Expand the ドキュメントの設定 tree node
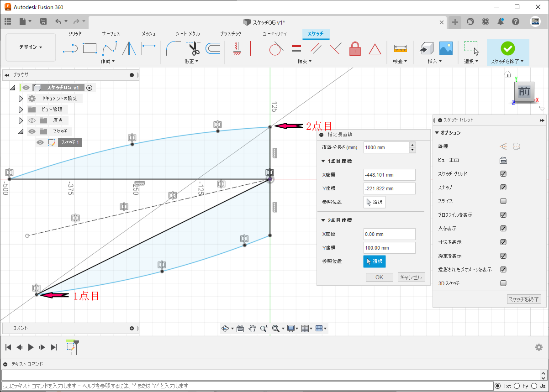This screenshot has width=549, height=392. click(x=21, y=99)
